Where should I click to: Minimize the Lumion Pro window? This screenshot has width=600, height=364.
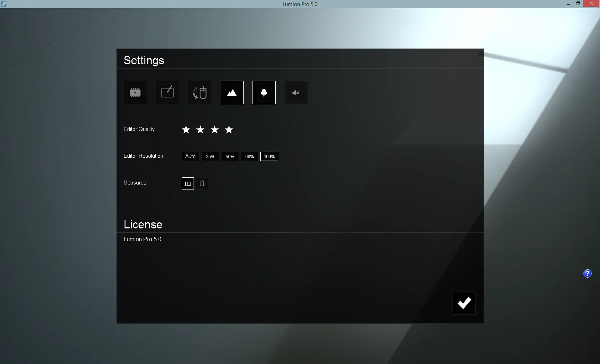point(568,4)
